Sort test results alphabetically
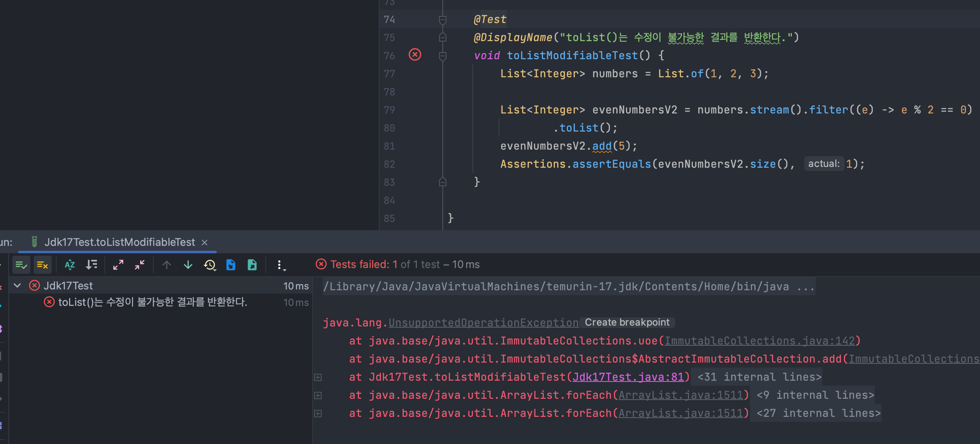The width and height of the screenshot is (980, 444). [70, 265]
